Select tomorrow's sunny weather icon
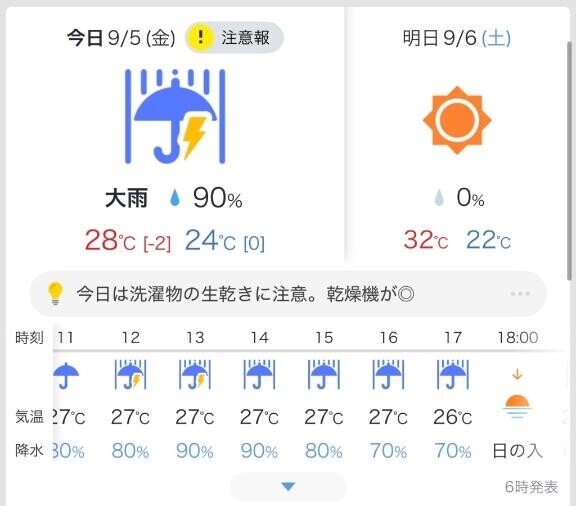 tap(457, 120)
